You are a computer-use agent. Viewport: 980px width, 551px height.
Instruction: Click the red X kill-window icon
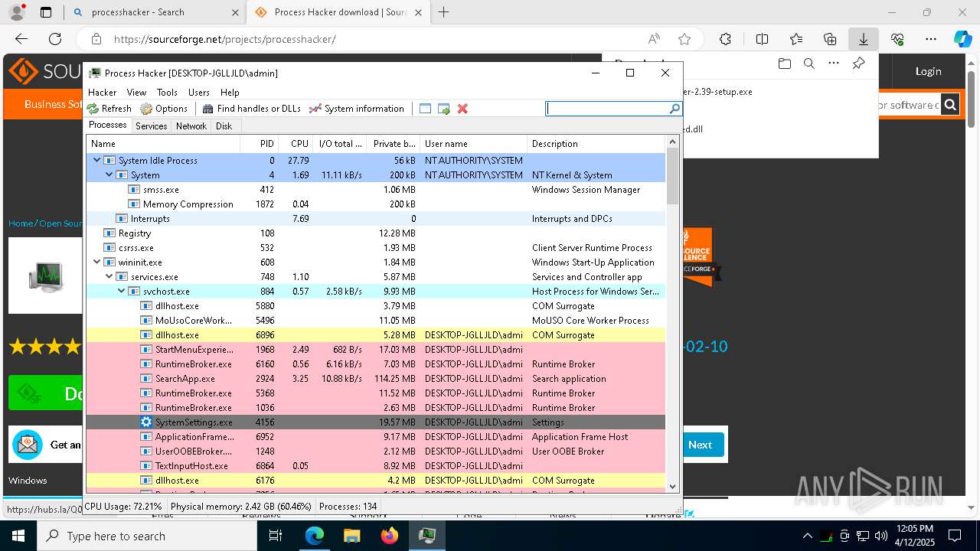462,109
